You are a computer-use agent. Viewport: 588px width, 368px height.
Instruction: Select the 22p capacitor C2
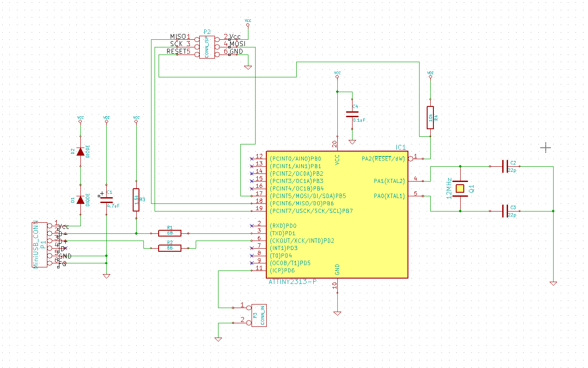click(x=506, y=166)
